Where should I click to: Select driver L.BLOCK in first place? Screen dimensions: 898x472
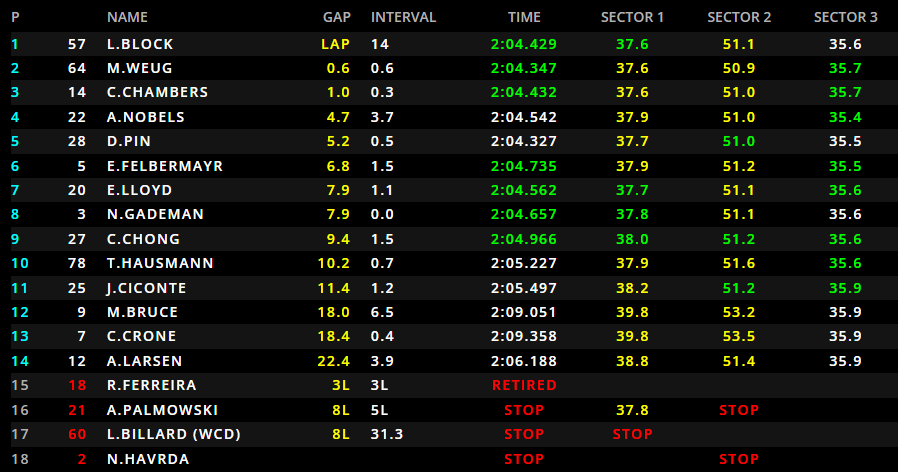click(x=139, y=44)
